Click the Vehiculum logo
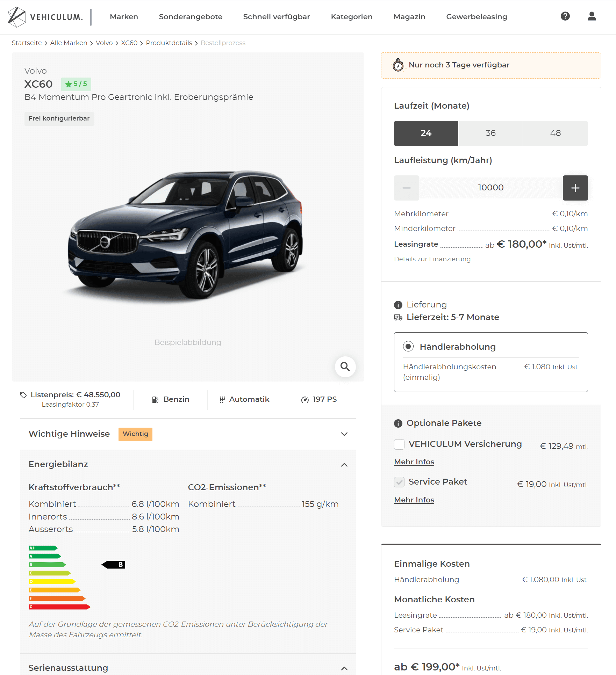This screenshot has width=616, height=675. tap(45, 17)
